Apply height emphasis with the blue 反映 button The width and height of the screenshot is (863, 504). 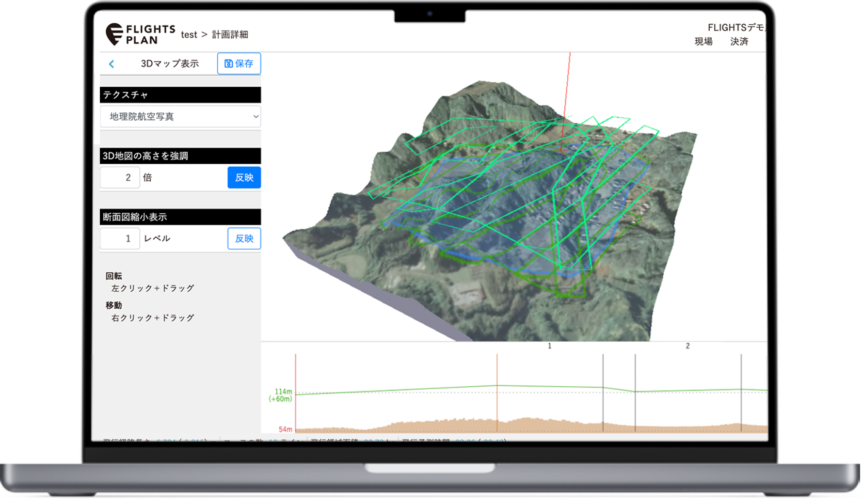[x=244, y=178]
